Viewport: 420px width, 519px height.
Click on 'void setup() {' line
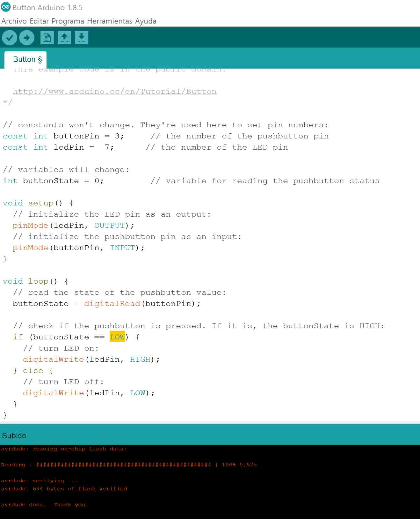pos(38,203)
